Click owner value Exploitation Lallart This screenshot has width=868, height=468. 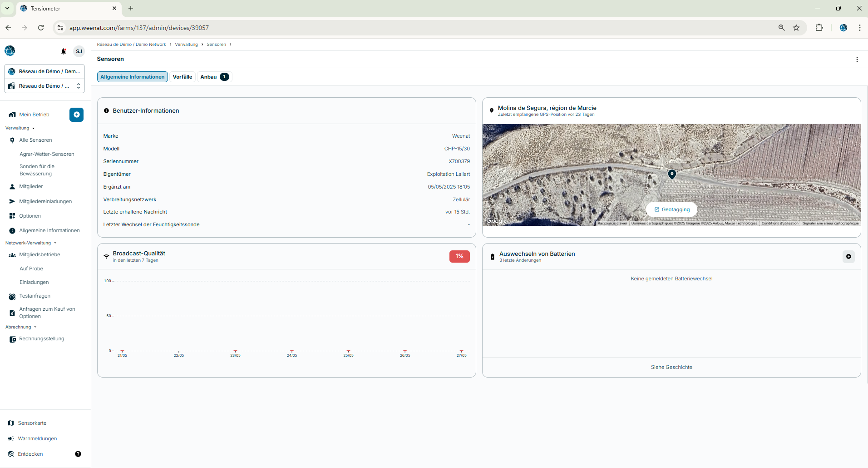[x=449, y=174]
